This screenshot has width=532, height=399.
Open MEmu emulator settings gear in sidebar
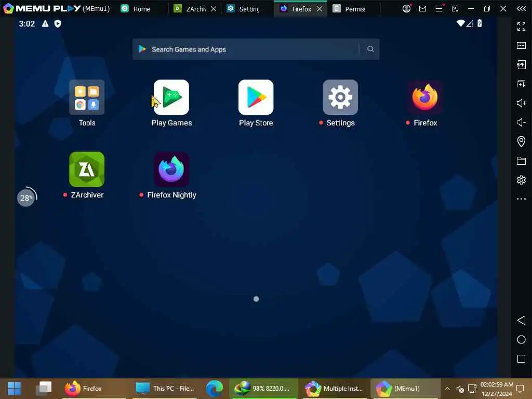521,180
